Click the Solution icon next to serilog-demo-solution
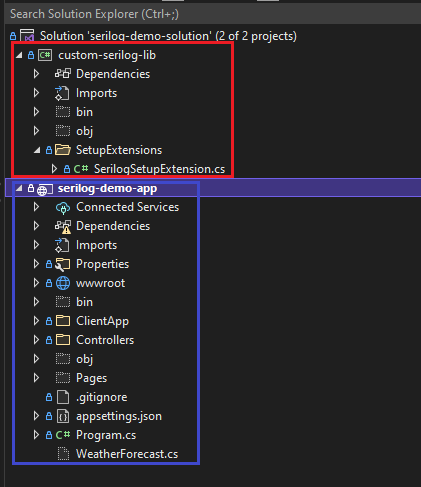 pyautogui.click(x=27, y=36)
